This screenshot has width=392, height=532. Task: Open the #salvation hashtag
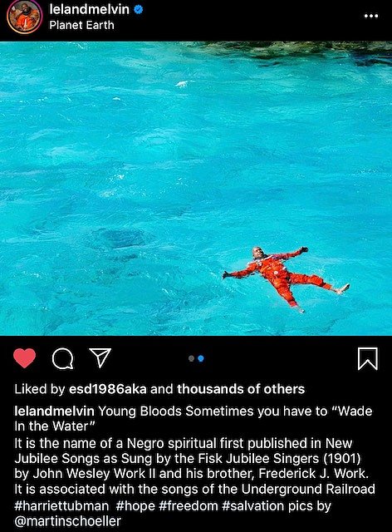[x=253, y=506]
